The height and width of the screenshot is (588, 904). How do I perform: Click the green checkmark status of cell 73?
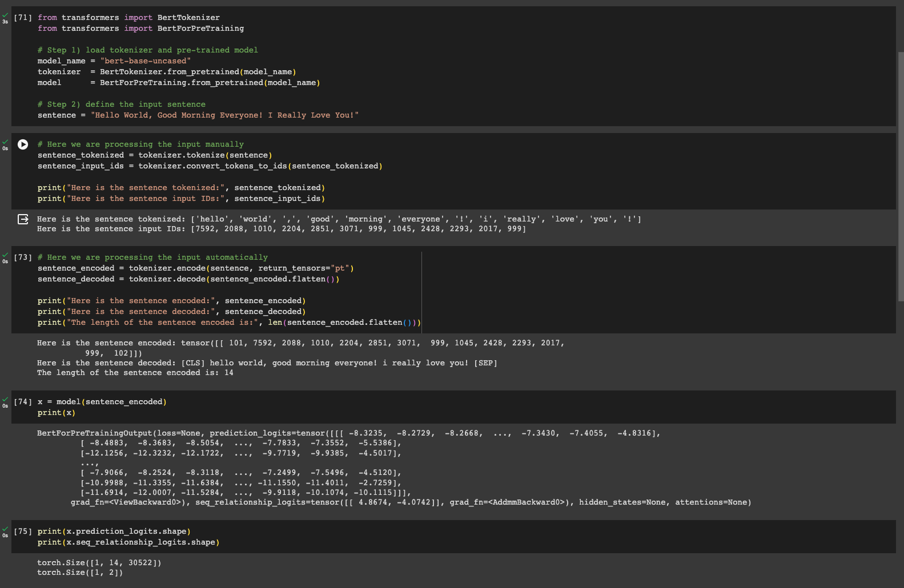click(5, 255)
